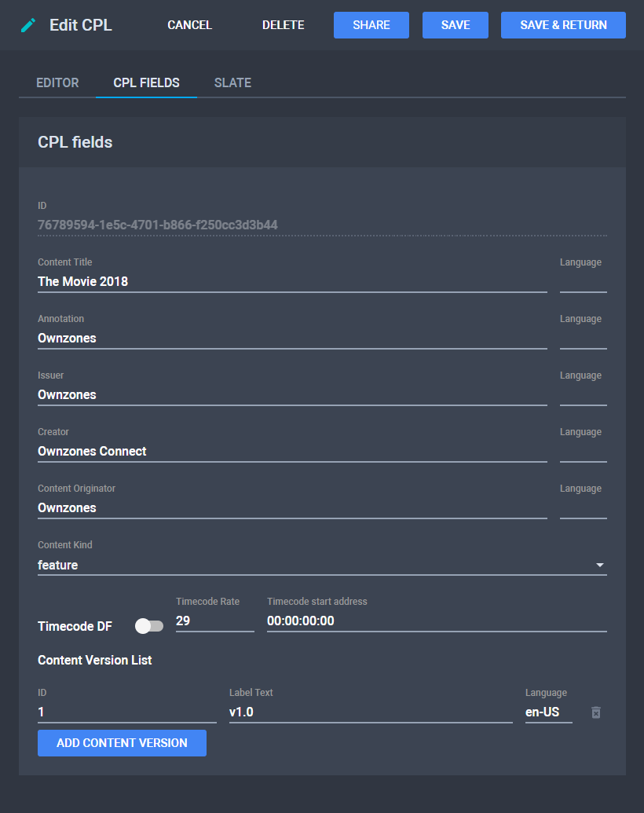Add a new content version
The height and width of the screenshot is (813, 644).
click(122, 743)
